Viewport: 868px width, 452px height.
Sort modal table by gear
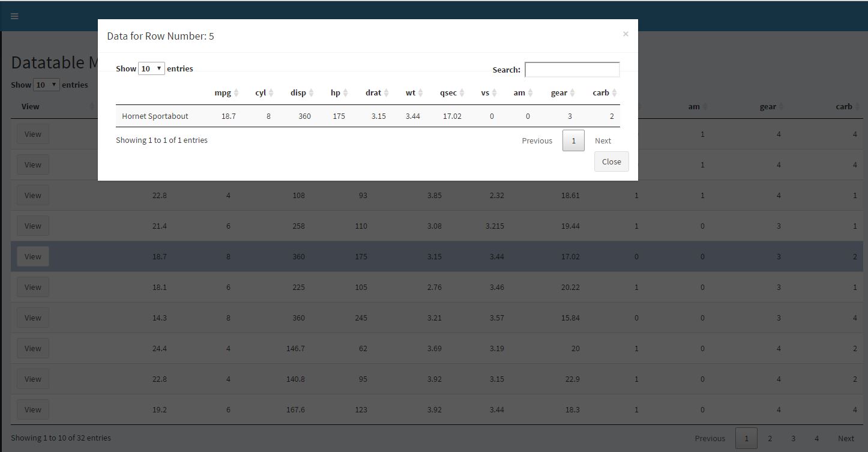click(563, 92)
